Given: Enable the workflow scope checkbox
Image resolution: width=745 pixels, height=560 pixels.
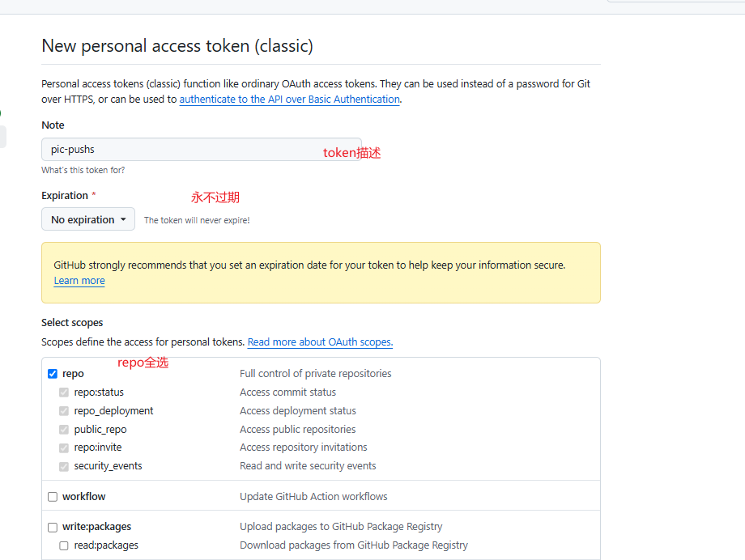Looking at the screenshot, I should click(53, 497).
